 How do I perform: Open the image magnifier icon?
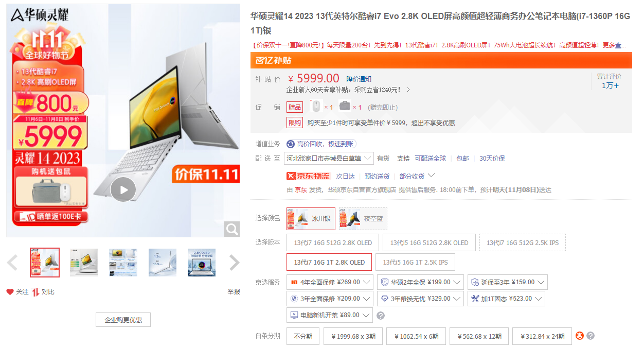(x=232, y=229)
